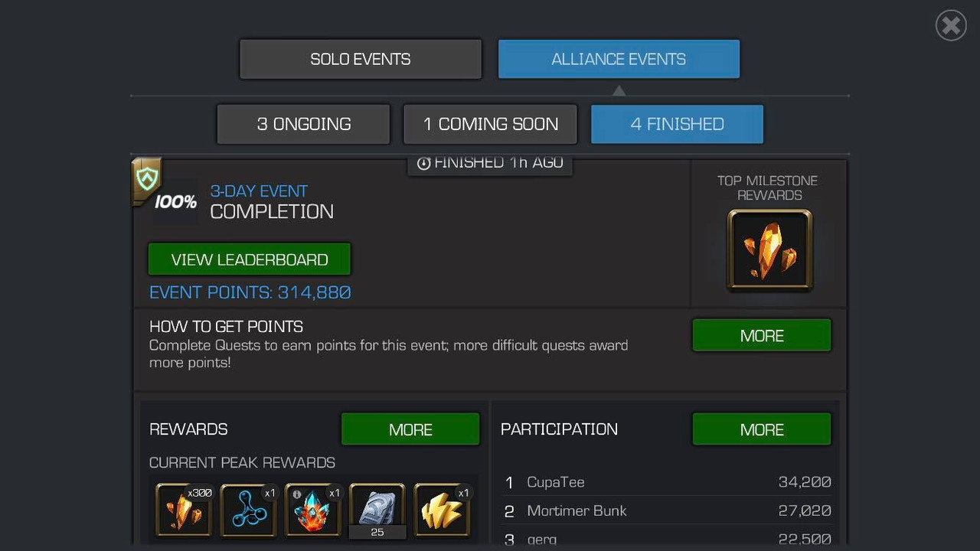This screenshot has width=980, height=551.
Task: Select Mortimer Bunk participation row
Action: point(668,510)
